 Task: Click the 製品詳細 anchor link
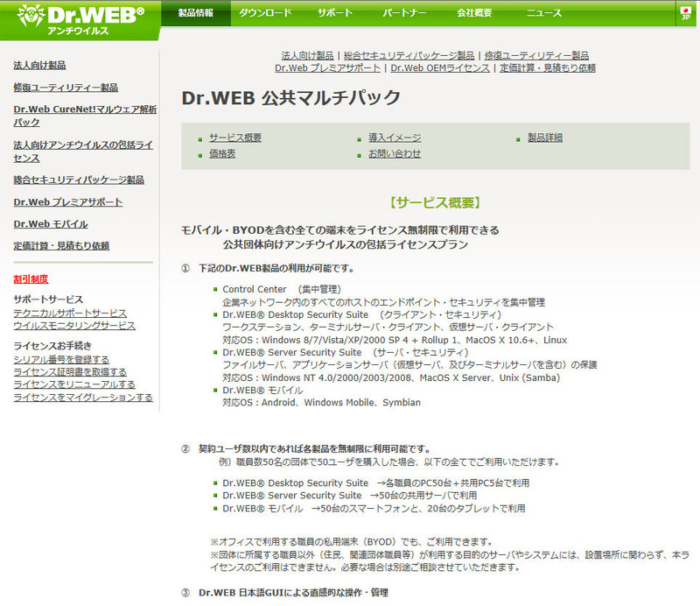pos(544,138)
